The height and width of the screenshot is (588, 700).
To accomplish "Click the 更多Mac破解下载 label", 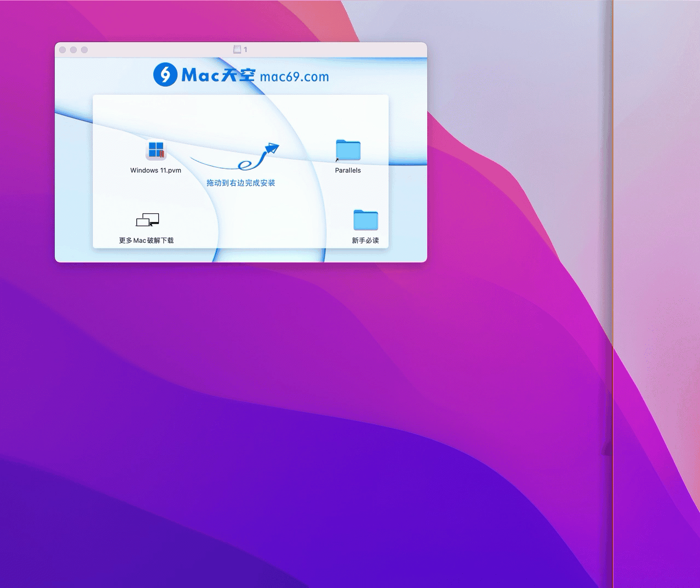I will (x=146, y=241).
